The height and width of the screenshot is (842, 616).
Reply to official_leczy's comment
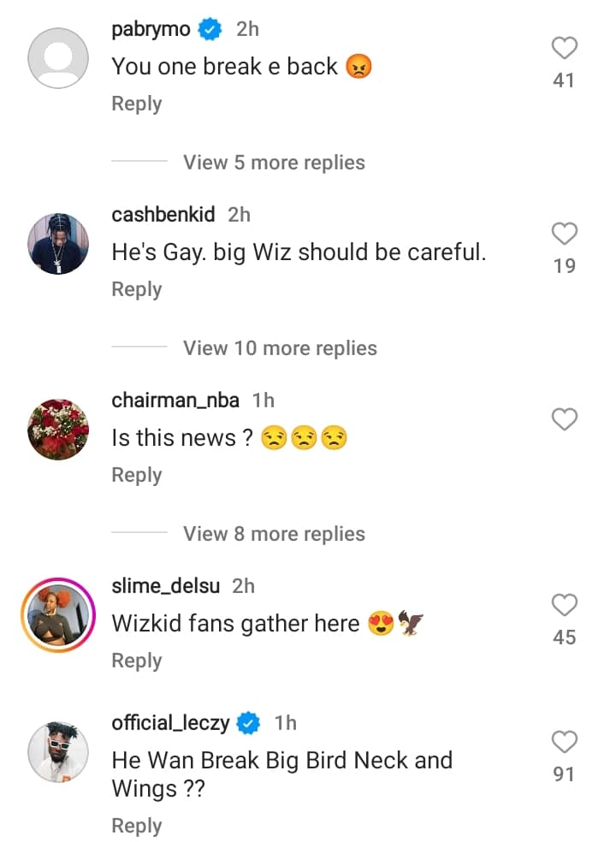137,826
